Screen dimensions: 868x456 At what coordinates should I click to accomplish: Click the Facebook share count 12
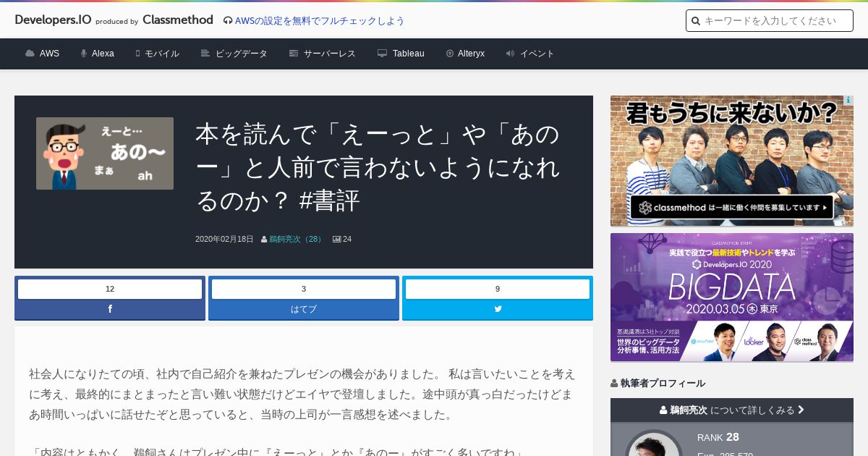(x=110, y=289)
